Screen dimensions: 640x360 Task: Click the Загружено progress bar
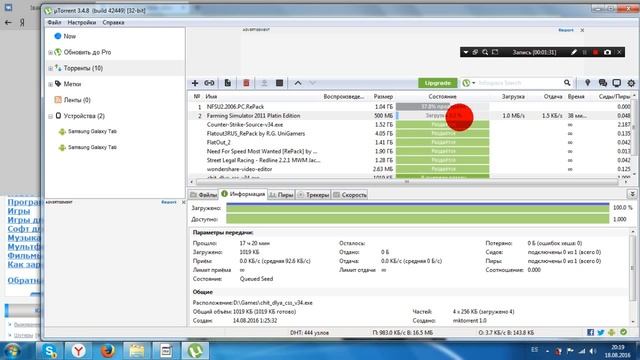(418, 208)
